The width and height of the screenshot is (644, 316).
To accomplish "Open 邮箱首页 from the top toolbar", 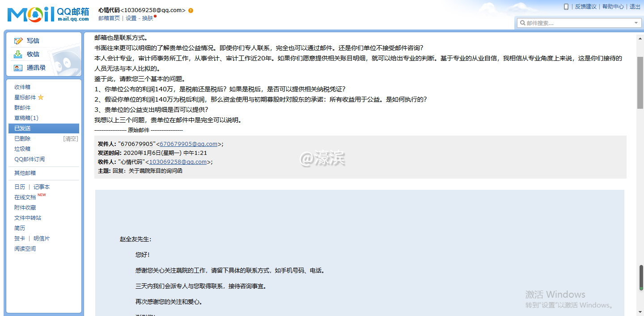I will (x=109, y=18).
